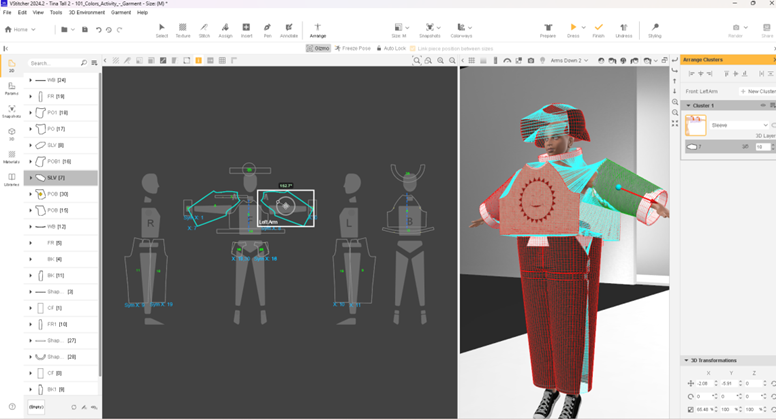Click the Prepare garment icon
The width and height of the screenshot is (776, 420).
(548, 29)
